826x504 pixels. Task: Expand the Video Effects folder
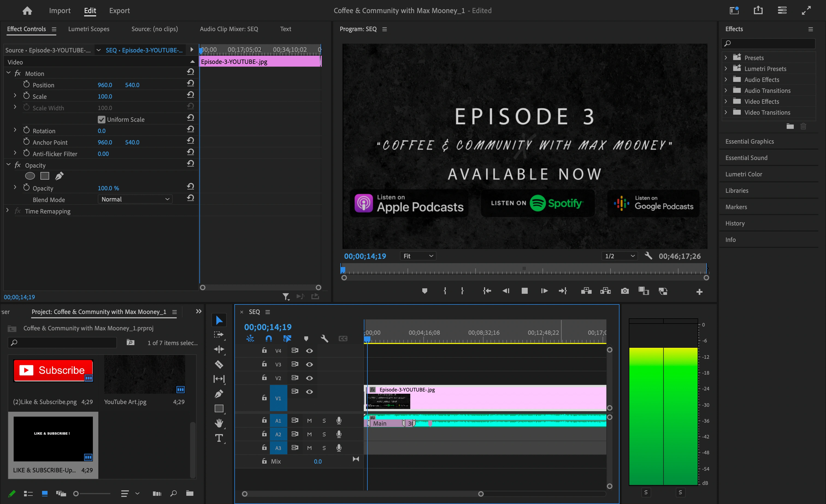(726, 101)
